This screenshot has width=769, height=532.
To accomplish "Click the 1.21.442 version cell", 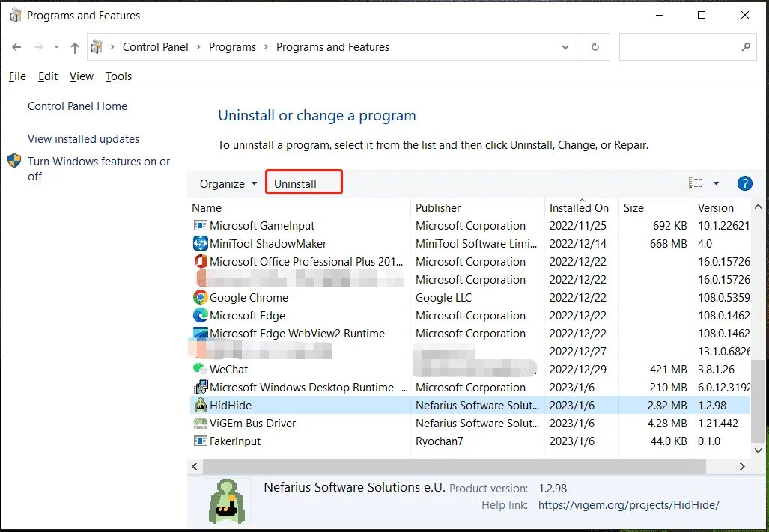I will click(x=718, y=424).
